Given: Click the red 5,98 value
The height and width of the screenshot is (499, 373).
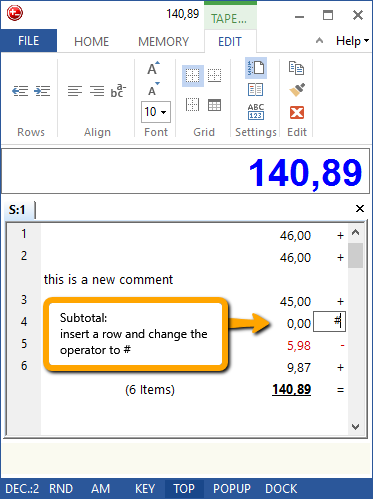Looking at the screenshot, I should (x=299, y=346).
